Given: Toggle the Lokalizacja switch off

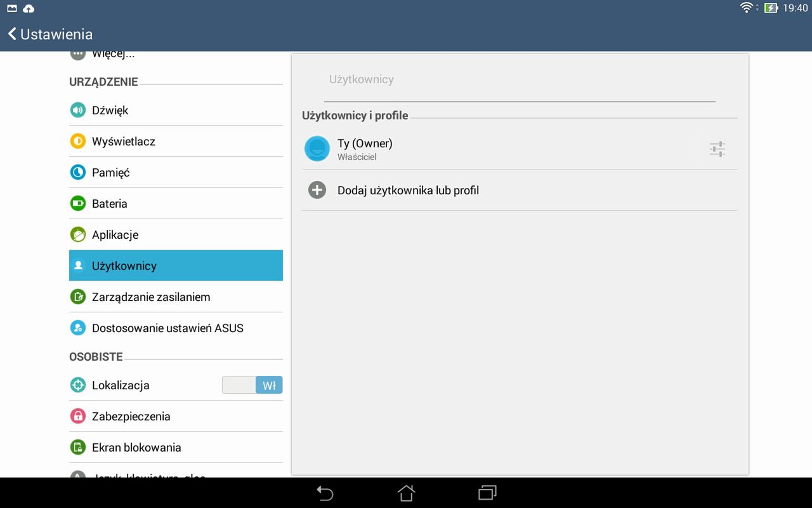Looking at the screenshot, I should point(252,385).
